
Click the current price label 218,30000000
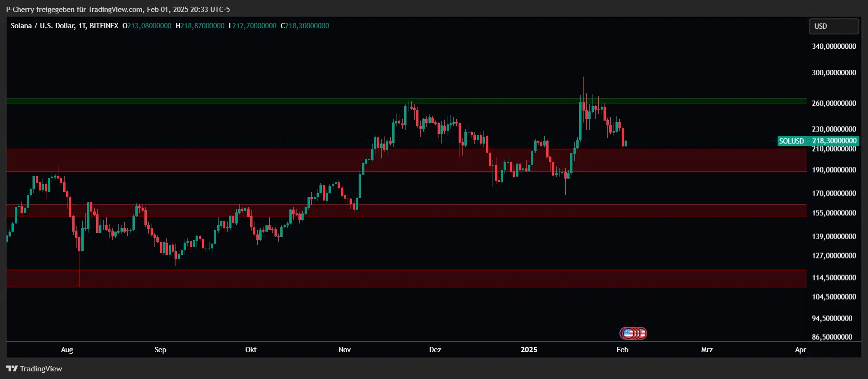834,141
